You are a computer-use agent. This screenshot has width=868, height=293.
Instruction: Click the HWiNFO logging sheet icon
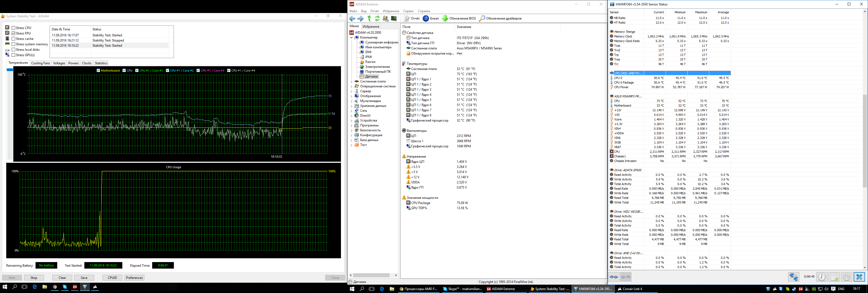click(834, 277)
